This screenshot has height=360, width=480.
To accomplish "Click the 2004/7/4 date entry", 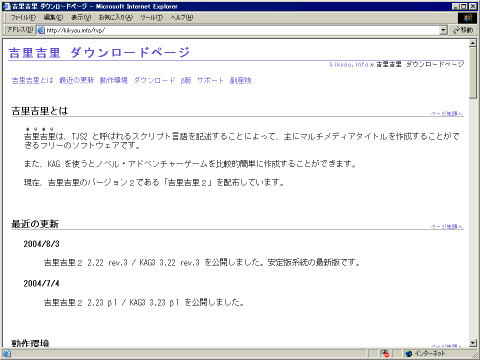I will [x=41, y=283].
